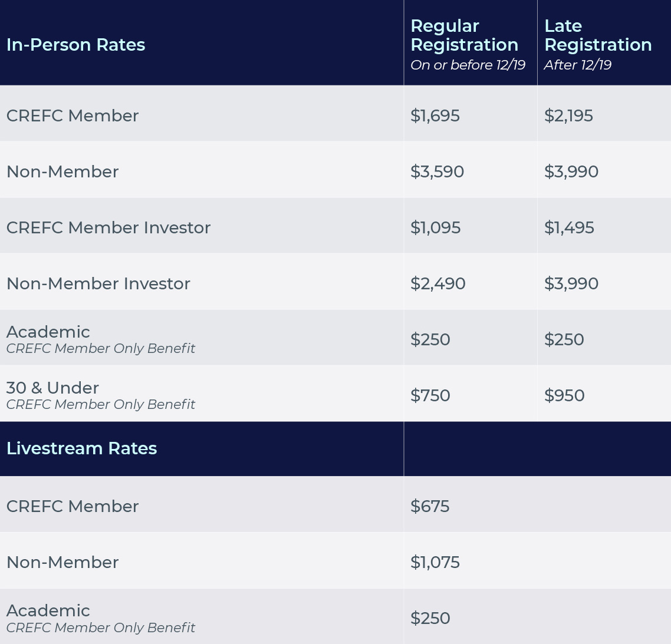Click the $1,095 member investor price
The width and height of the screenshot is (671, 644).
pos(435,227)
